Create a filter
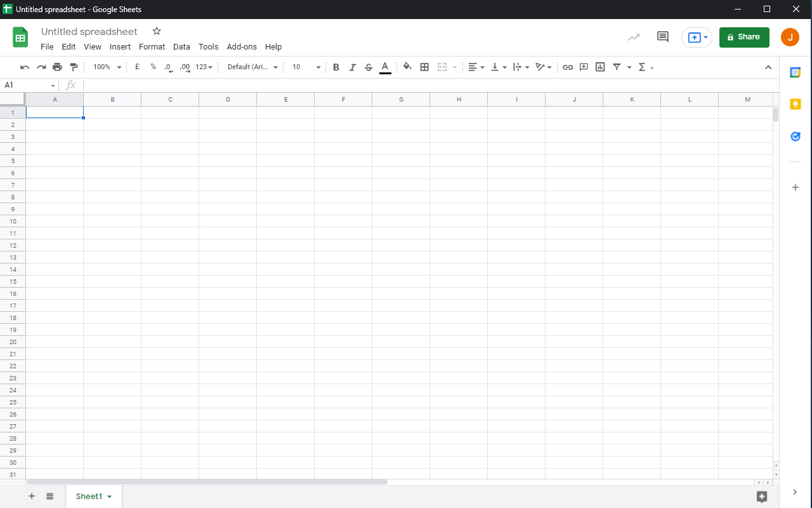The width and height of the screenshot is (812, 508). pos(616,67)
